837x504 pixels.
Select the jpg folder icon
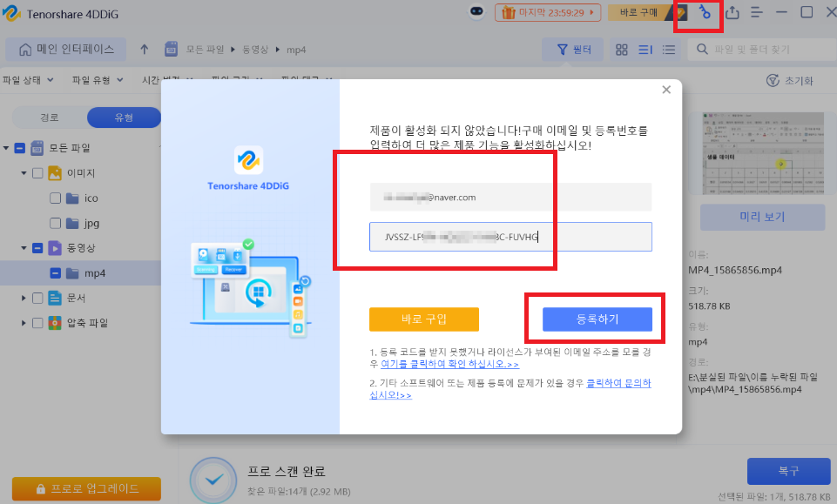click(72, 223)
